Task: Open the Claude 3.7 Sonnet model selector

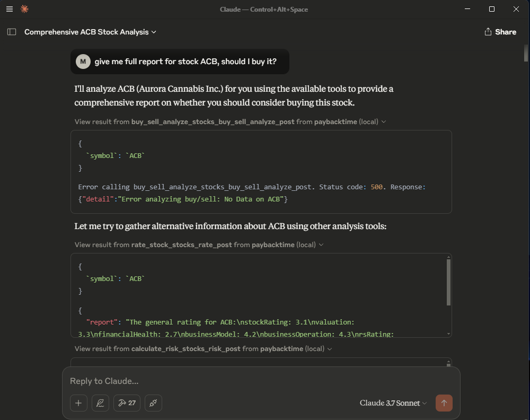Action: [393, 403]
